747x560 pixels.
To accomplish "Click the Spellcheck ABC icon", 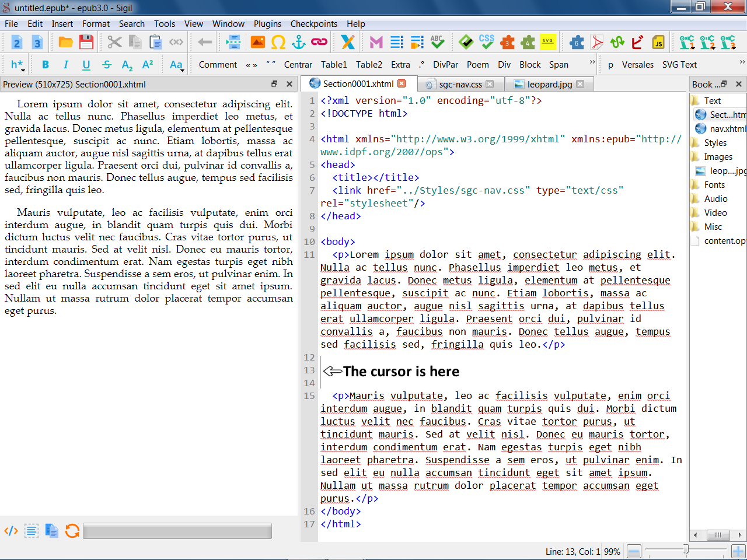I will coord(437,42).
